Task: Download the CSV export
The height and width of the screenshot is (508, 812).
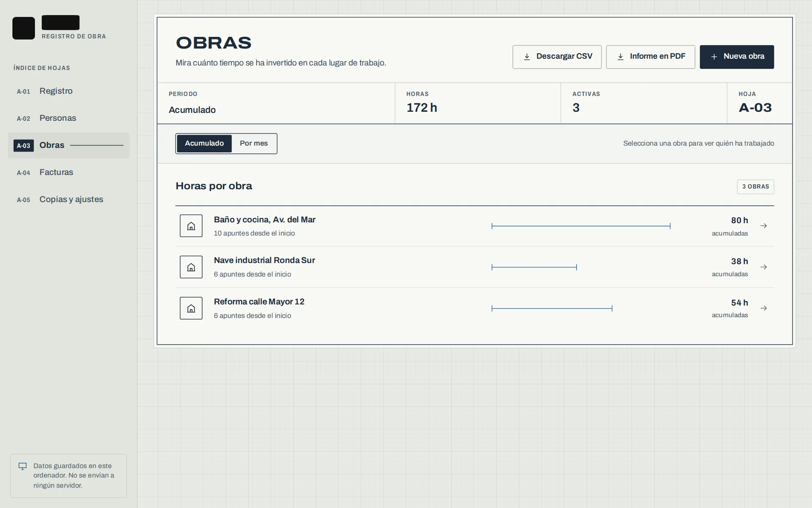Action: click(x=557, y=57)
